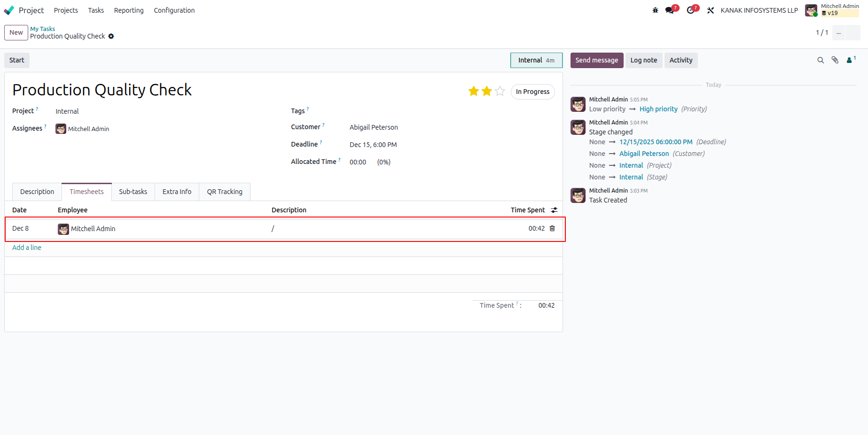Click the Mitchell Admin name in timesheet row

(x=93, y=229)
